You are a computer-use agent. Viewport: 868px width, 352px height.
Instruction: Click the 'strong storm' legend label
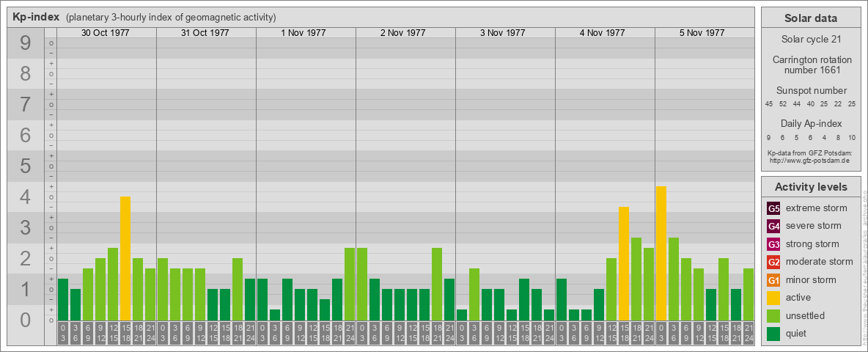pos(812,244)
